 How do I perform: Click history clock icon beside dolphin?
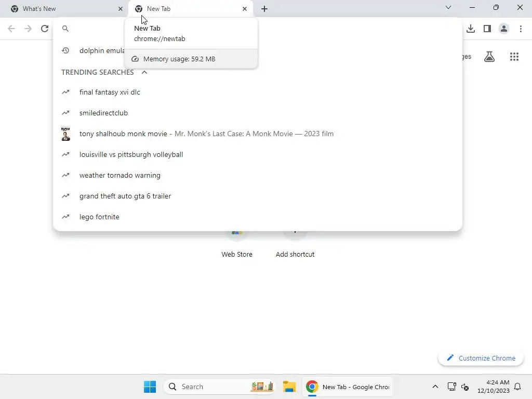pyautogui.click(x=65, y=50)
